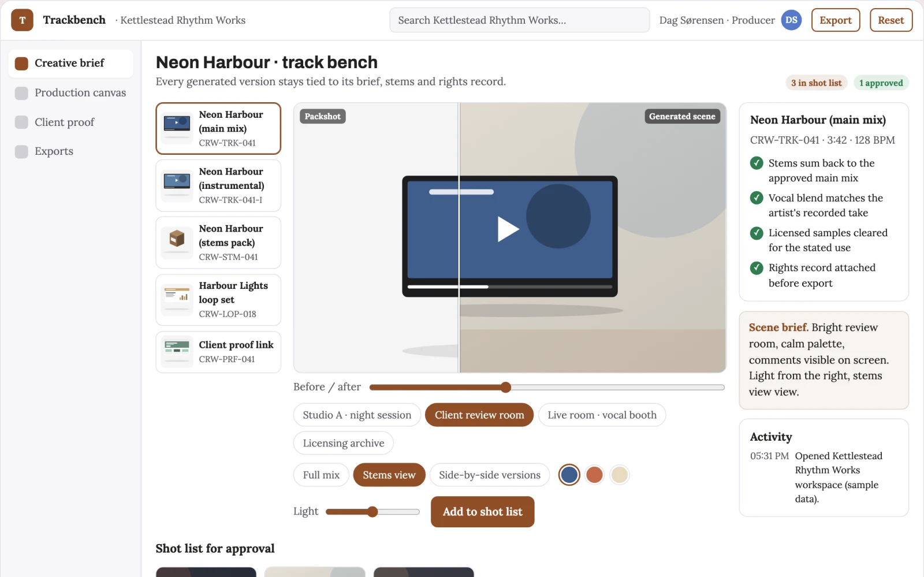Choose the terracotta orange color swatch
The image size is (924, 577).
point(594,475)
